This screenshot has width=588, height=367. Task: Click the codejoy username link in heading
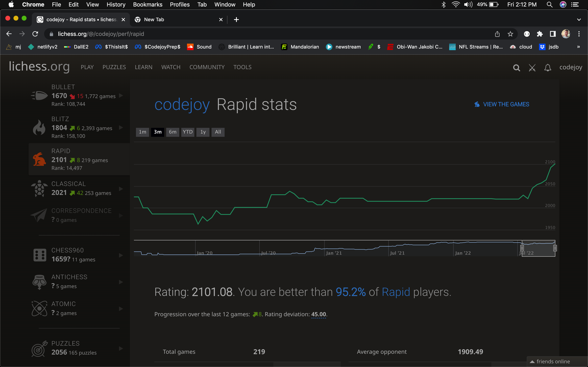[x=182, y=105]
